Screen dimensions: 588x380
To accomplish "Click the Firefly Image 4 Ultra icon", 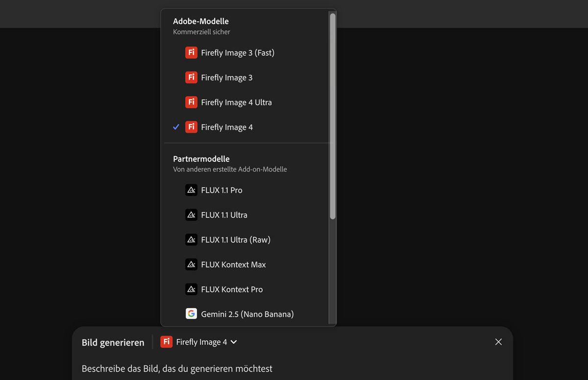I will point(191,102).
